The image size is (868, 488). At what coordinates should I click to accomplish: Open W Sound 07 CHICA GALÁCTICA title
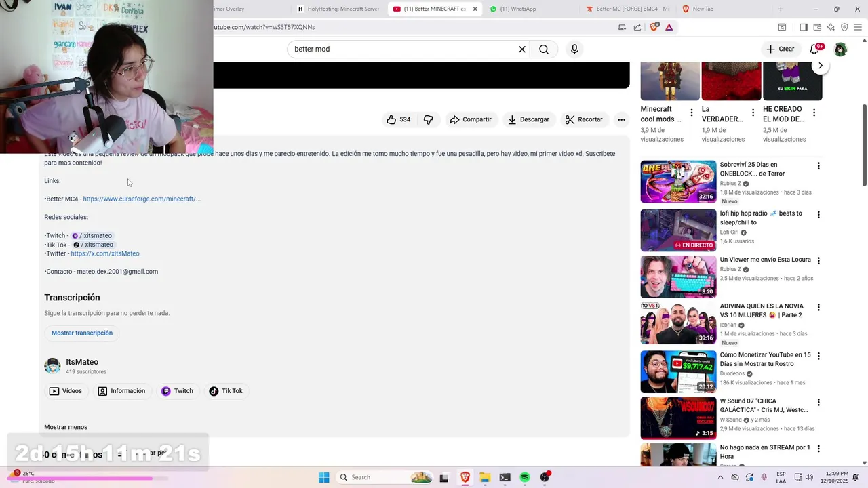[764, 405]
